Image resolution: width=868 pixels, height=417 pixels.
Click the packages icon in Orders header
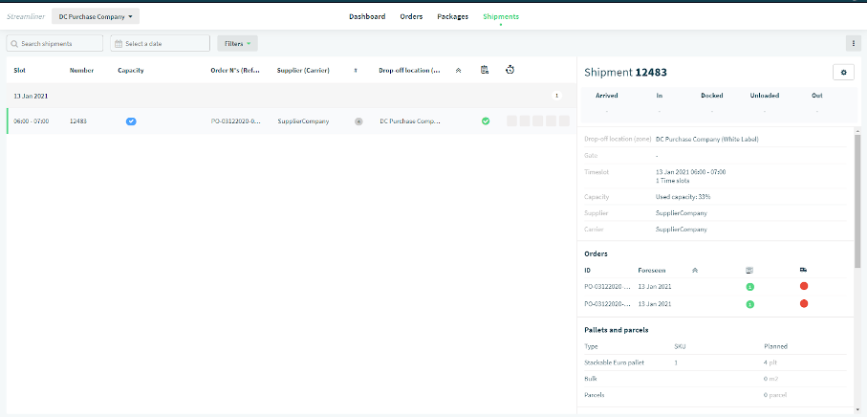tap(749, 271)
